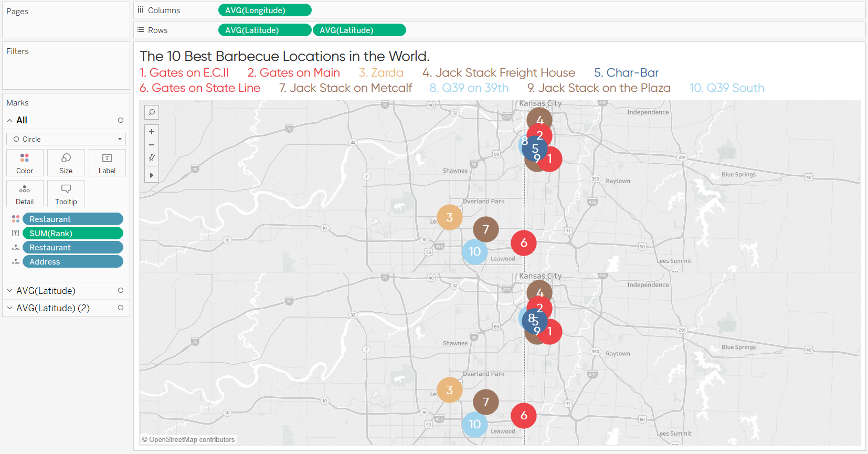Select the AVG(Longitude) pill in Columns

pyautogui.click(x=264, y=10)
